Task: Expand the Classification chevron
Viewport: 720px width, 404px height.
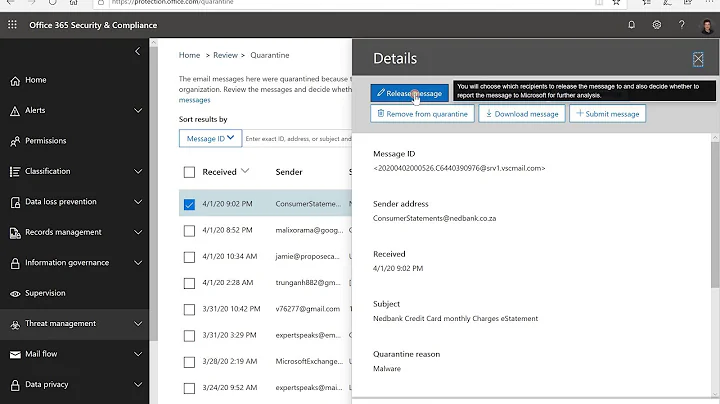Action: coord(138,171)
